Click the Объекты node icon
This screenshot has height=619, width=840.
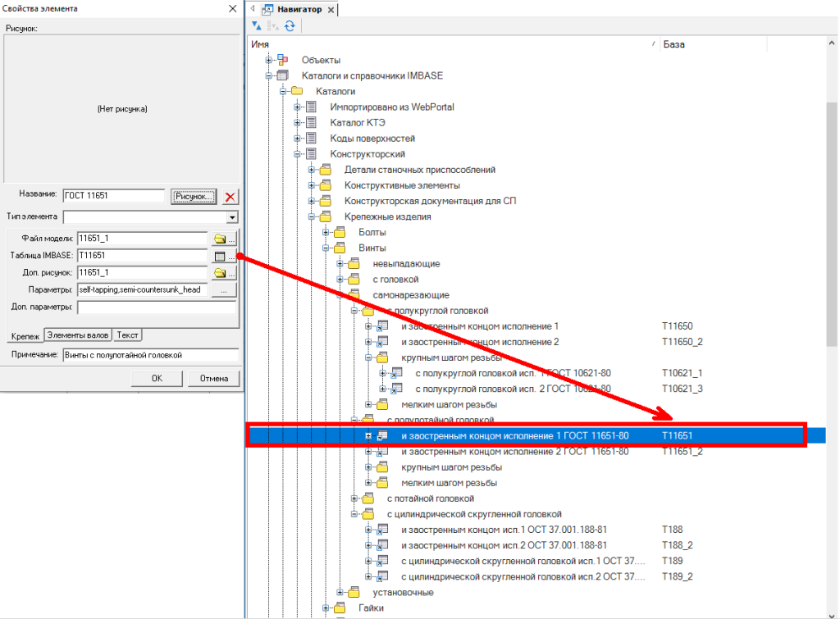point(283,60)
